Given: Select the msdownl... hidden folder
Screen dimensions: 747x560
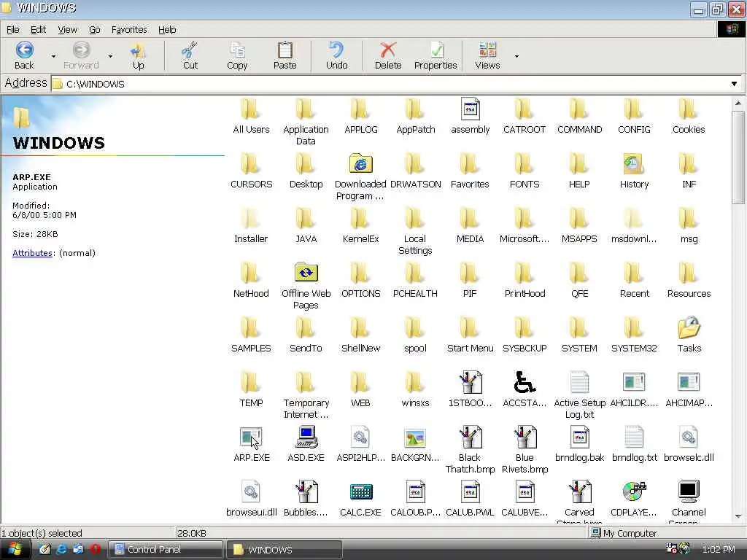Looking at the screenshot, I should (634, 218).
